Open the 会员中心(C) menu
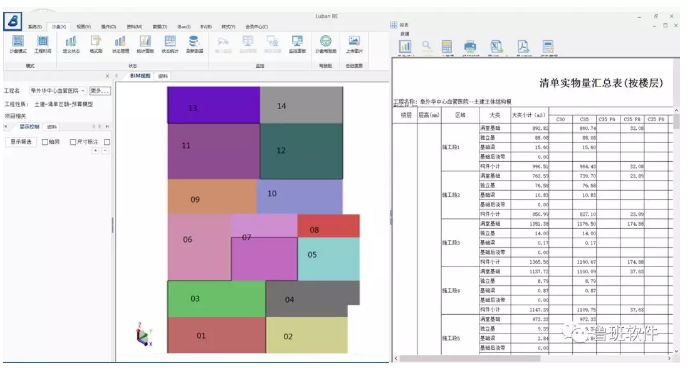 pyautogui.click(x=257, y=27)
